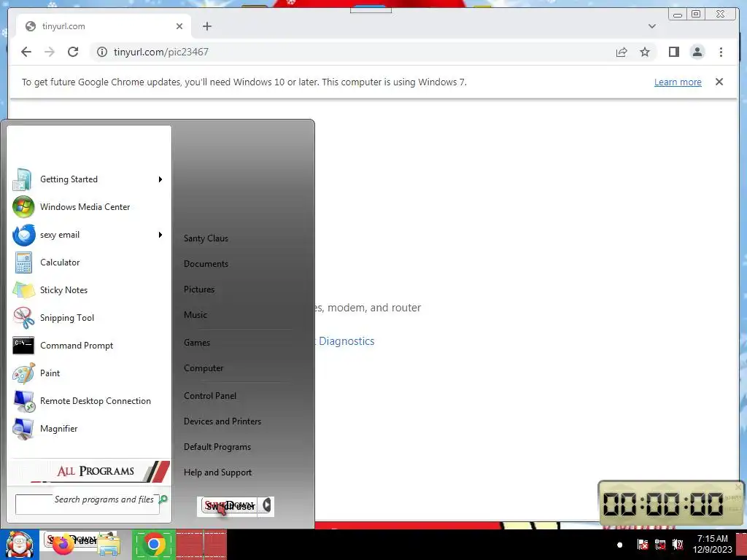Open the Santy Claus user folder
The width and height of the screenshot is (747, 560).
click(x=206, y=238)
